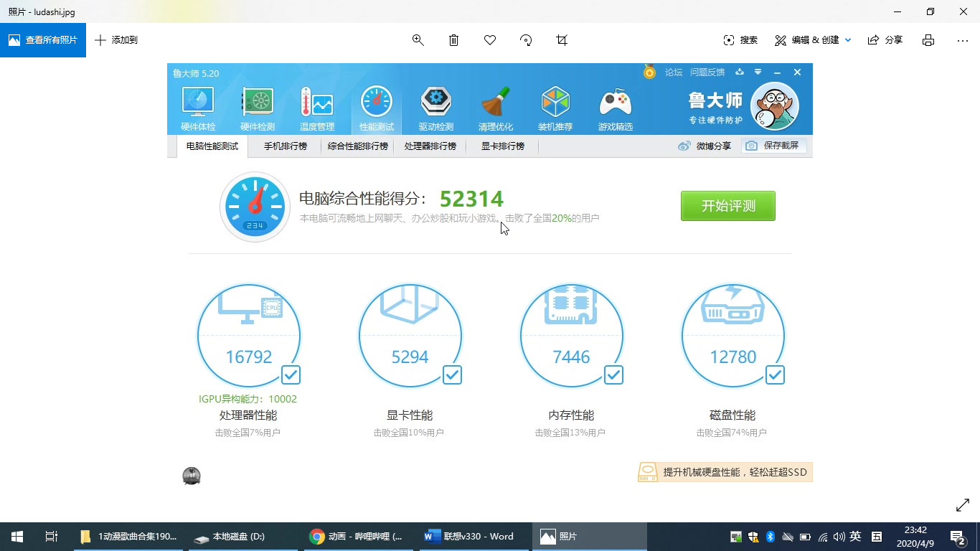Switch to 手机排行榜 tab
The image size is (980, 551).
(x=285, y=146)
